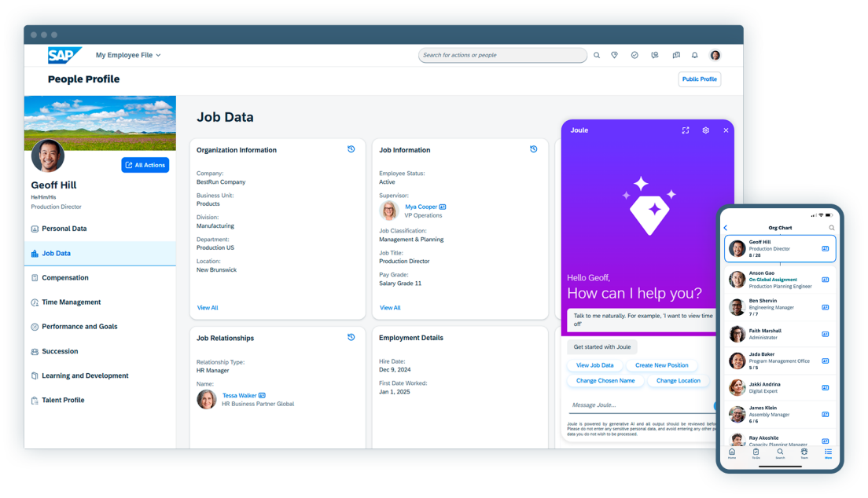Expand Ben Shervin's team in Org Chart

tap(825, 305)
